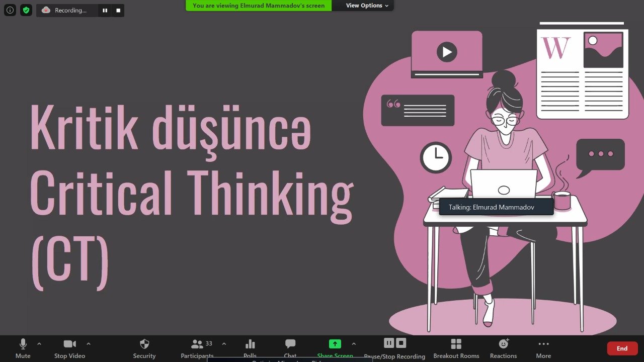Mute the microphone
Image resolution: width=644 pixels, height=362 pixels.
pyautogui.click(x=23, y=348)
